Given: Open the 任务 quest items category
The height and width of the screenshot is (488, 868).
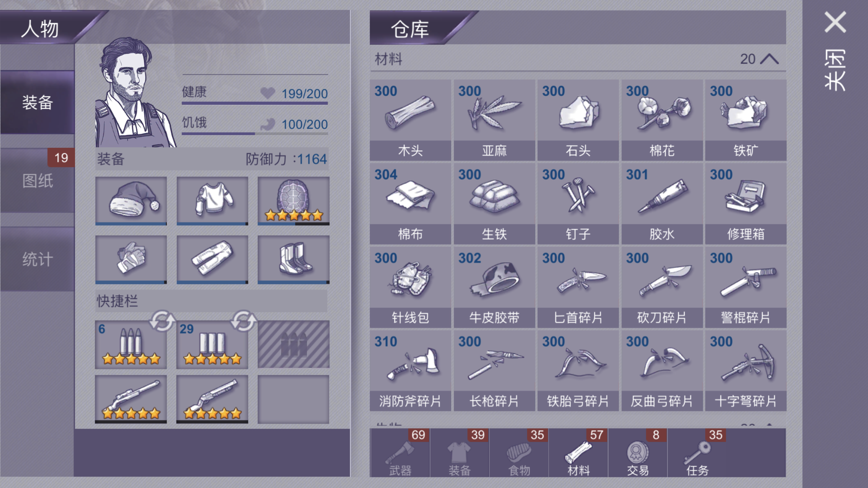Looking at the screenshot, I should coord(697,453).
